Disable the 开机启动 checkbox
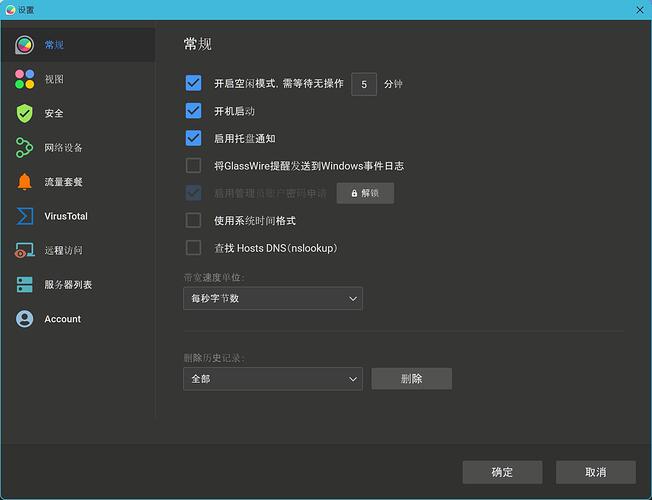The width and height of the screenshot is (652, 500). 194,111
